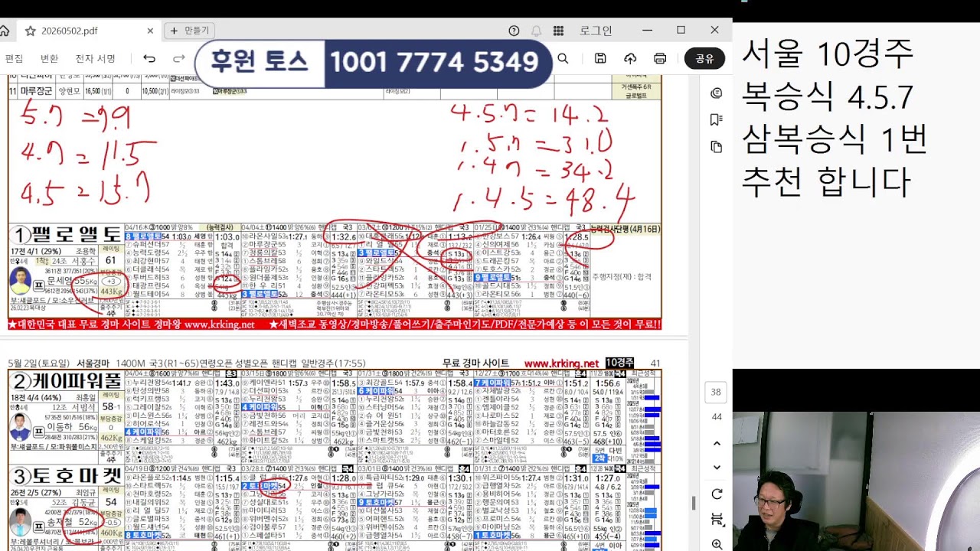Open the search magnifier tool
The width and height of the screenshot is (980, 551).
click(x=563, y=59)
